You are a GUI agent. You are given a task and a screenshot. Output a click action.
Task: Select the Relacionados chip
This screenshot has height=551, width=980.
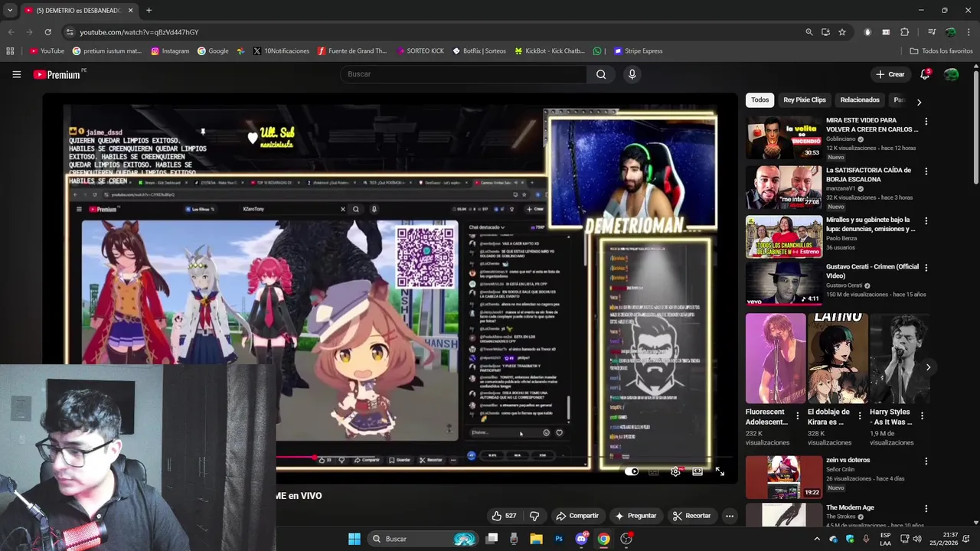tap(860, 100)
